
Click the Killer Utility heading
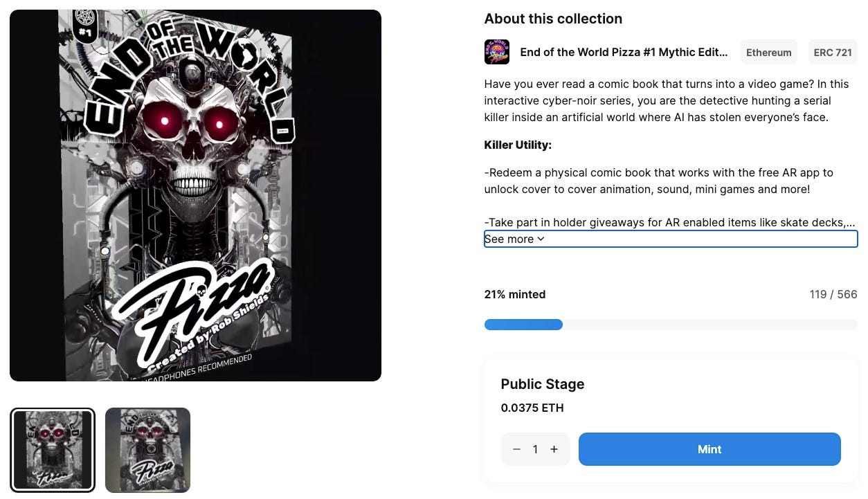tap(518, 145)
